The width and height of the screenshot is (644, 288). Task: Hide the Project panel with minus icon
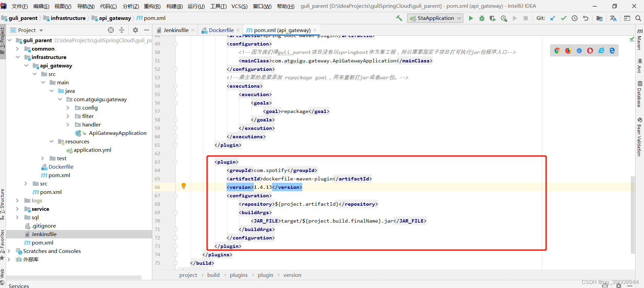click(146, 30)
